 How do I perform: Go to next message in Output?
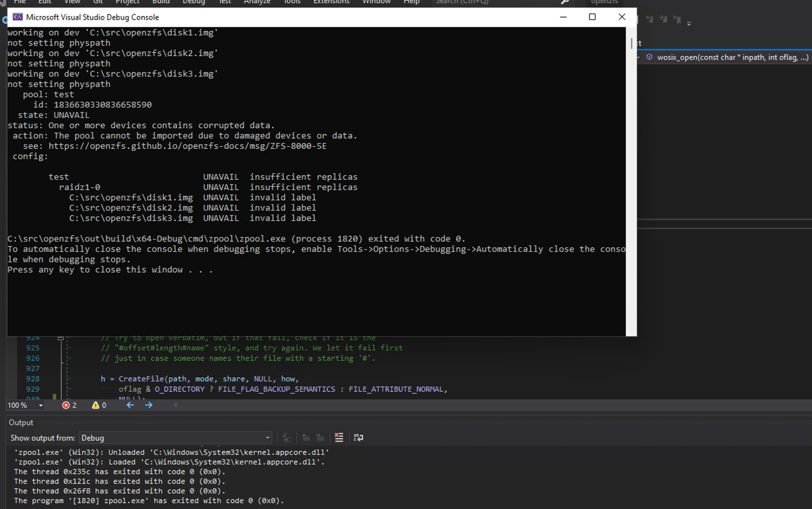[320, 437]
